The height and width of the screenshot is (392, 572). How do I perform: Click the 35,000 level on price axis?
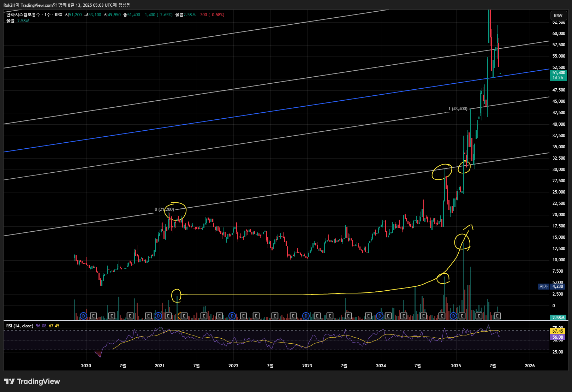click(x=559, y=147)
